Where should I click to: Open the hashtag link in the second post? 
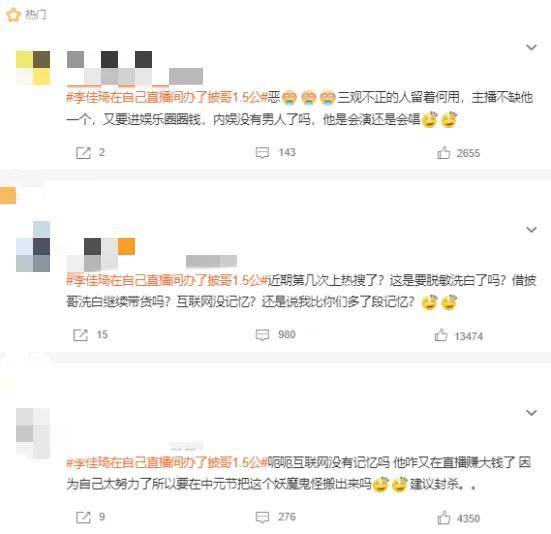click(x=167, y=280)
